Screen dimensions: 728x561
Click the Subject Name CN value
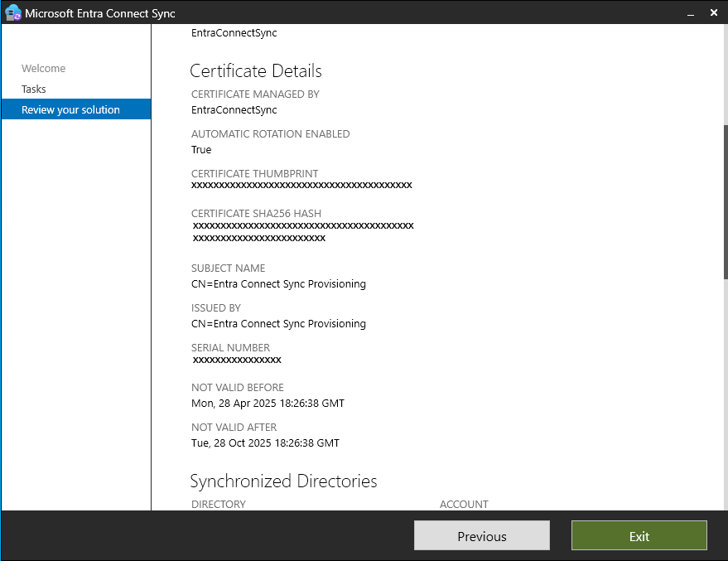point(278,284)
